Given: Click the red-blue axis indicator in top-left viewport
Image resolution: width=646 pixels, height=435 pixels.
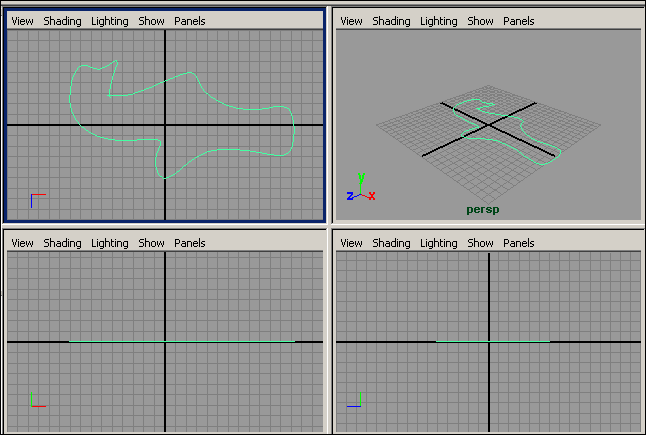Looking at the screenshot, I should 38,201.
